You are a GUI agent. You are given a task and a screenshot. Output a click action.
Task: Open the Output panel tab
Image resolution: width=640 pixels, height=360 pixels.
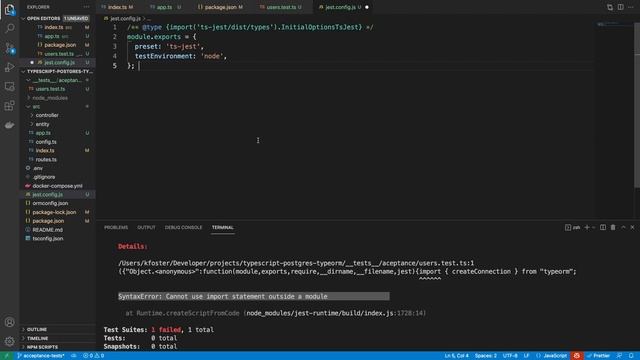click(x=146, y=227)
